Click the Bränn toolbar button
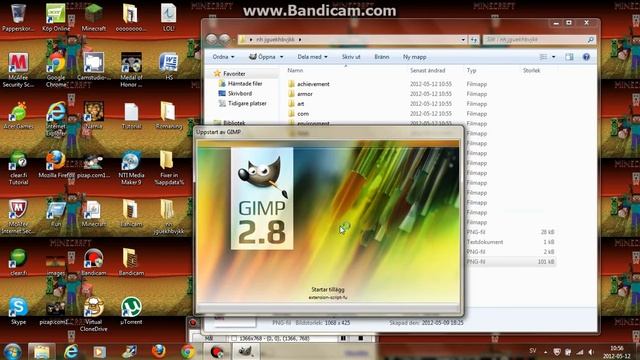640x360 pixels. (382, 57)
